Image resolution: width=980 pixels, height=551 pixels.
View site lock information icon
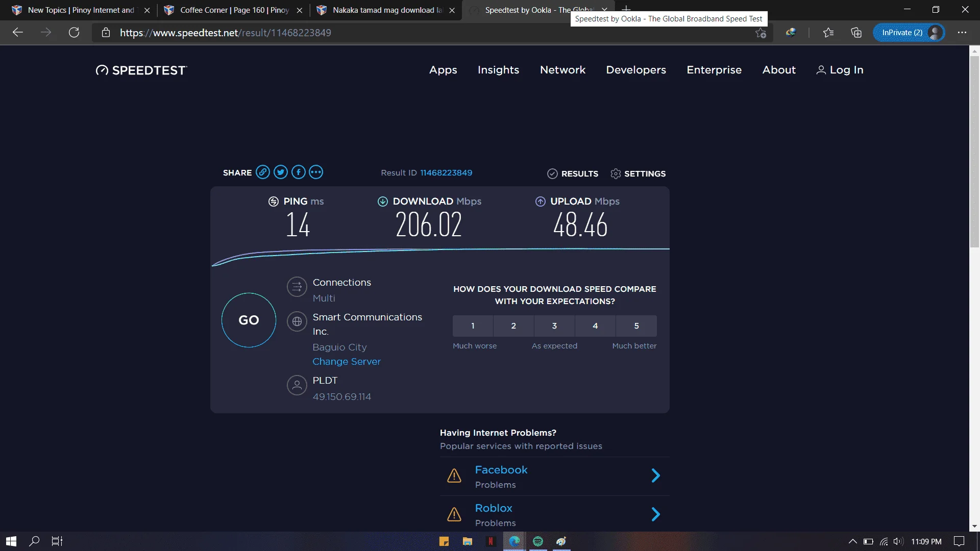coord(106,33)
